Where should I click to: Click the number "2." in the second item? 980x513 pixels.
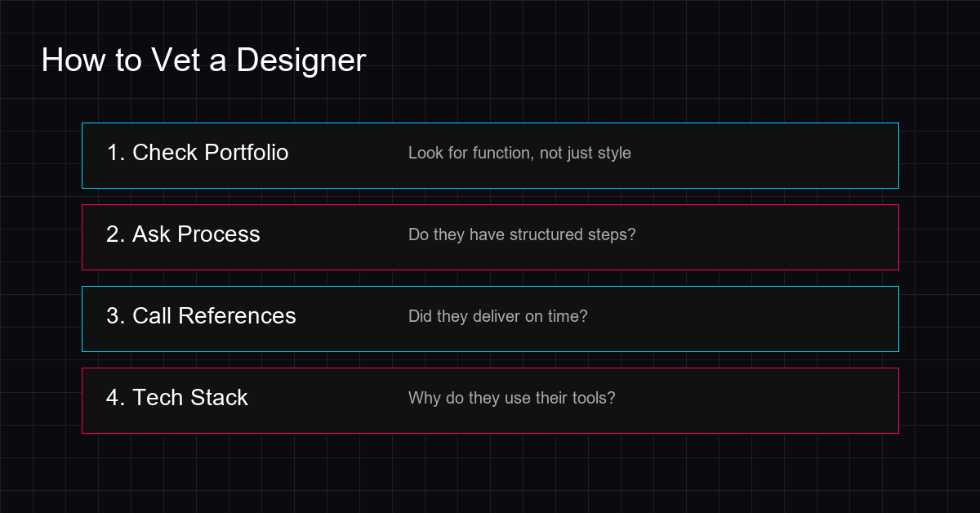(x=115, y=234)
